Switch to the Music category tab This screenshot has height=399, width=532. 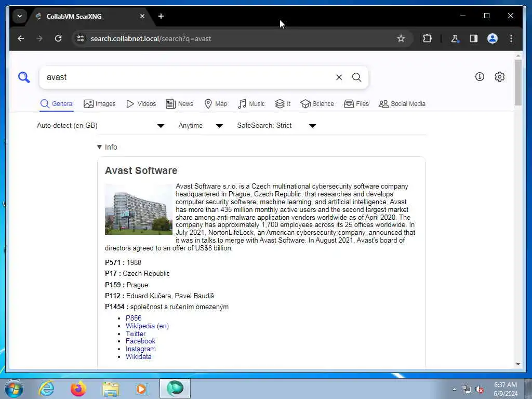pyautogui.click(x=251, y=104)
